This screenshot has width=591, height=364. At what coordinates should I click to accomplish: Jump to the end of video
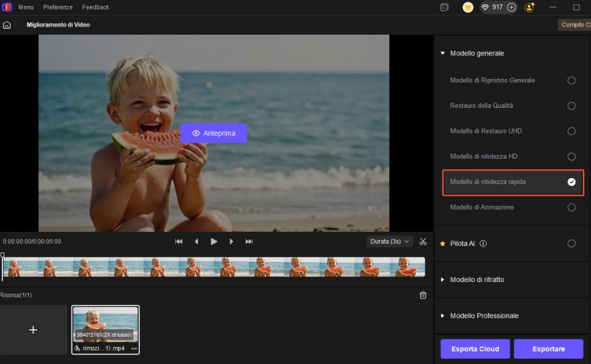coord(249,241)
